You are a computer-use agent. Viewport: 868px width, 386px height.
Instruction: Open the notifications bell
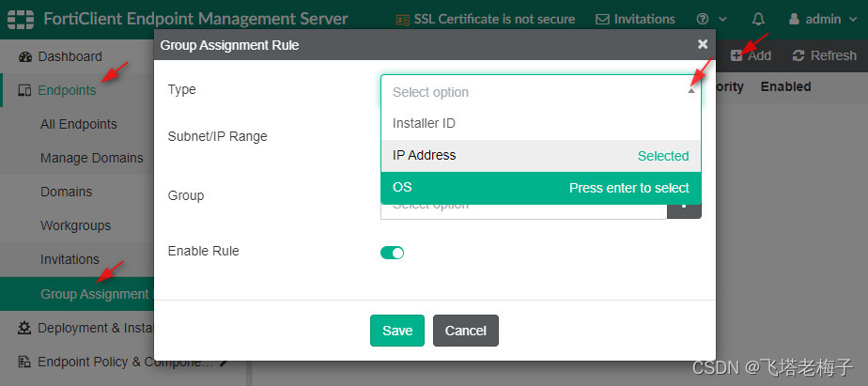coord(758,20)
